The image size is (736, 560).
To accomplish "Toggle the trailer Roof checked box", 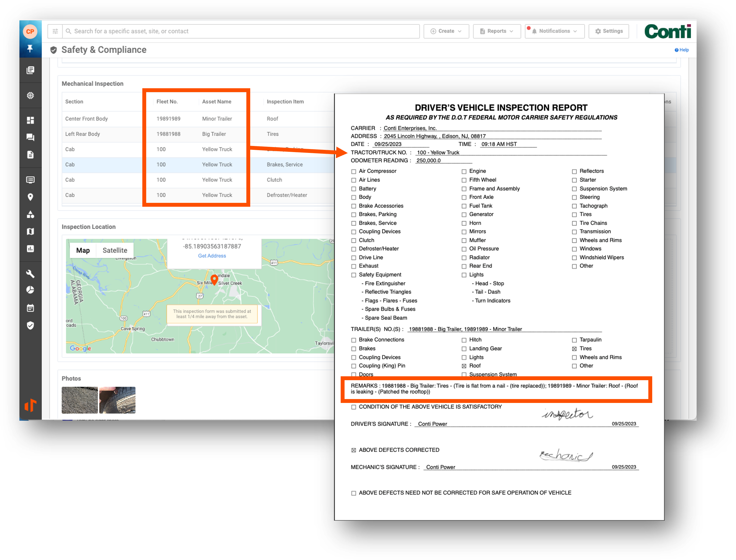I will click(464, 366).
